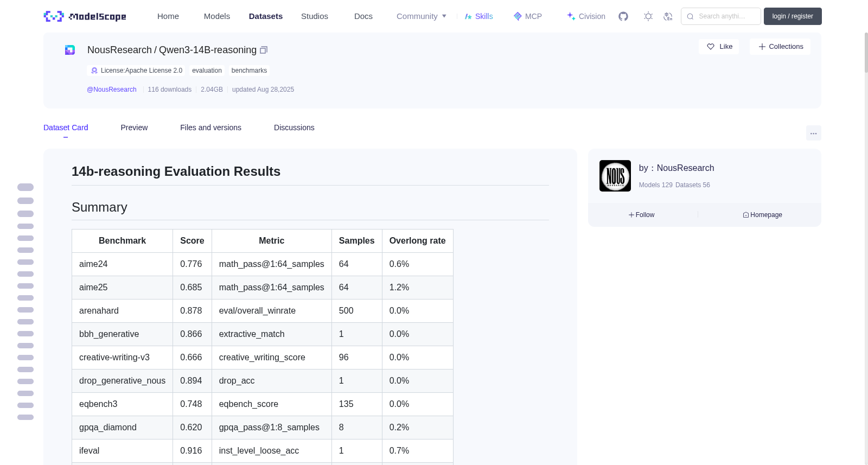Click the score value '0.776'

[191, 264]
